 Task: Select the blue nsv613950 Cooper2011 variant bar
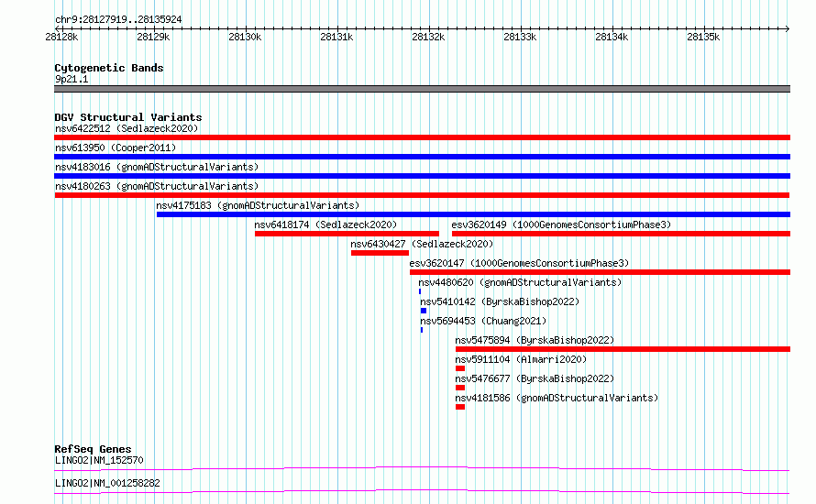(x=422, y=157)
